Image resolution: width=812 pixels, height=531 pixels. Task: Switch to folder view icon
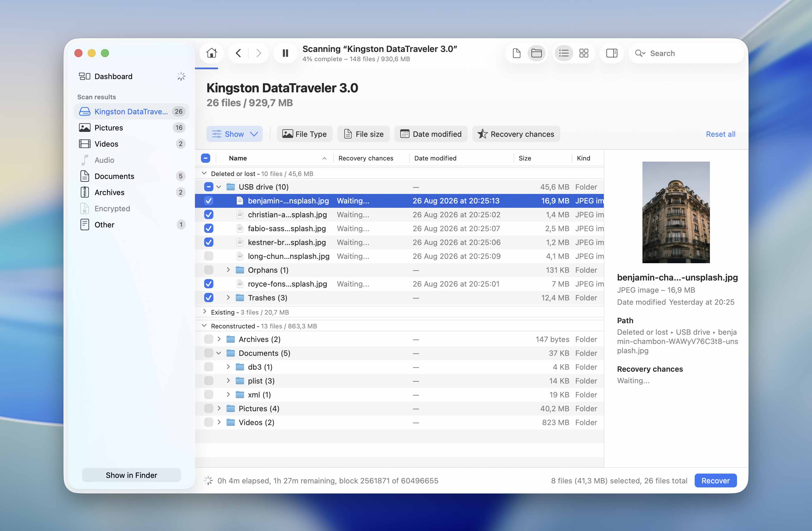(536, 53)
